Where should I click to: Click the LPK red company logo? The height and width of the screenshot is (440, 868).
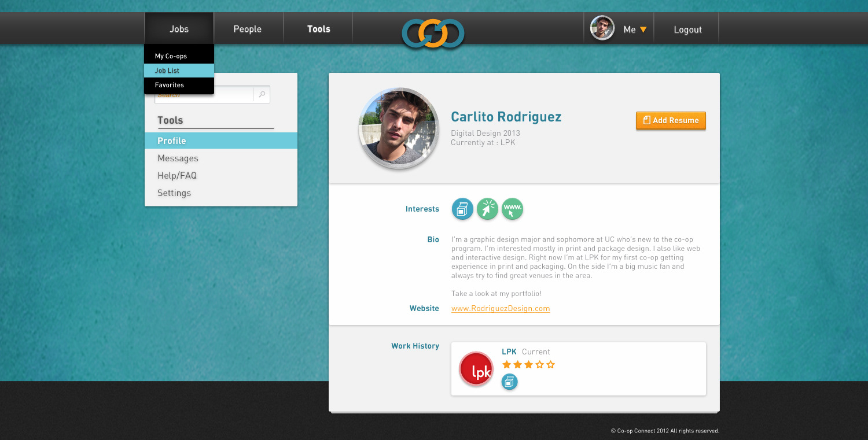(x=476, y=369)
